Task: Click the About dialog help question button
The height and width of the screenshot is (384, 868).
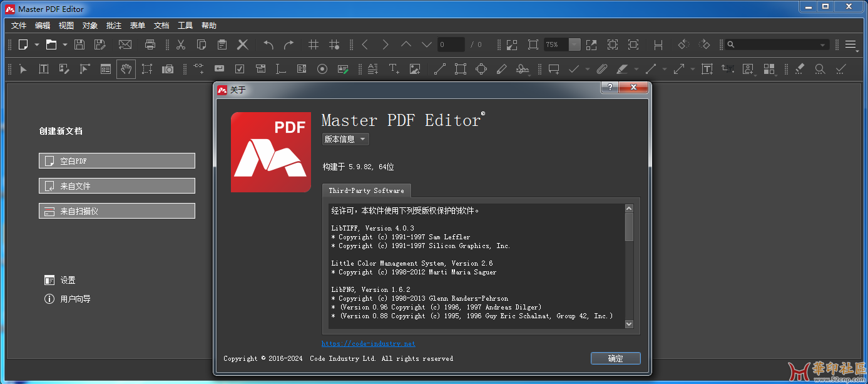Action: click(610, 87)
